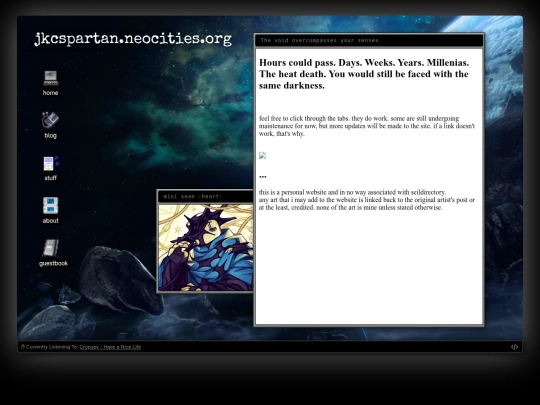Open the stuff music player icon
Viewport: 540px width, 405px height.
tap(51, 163)
